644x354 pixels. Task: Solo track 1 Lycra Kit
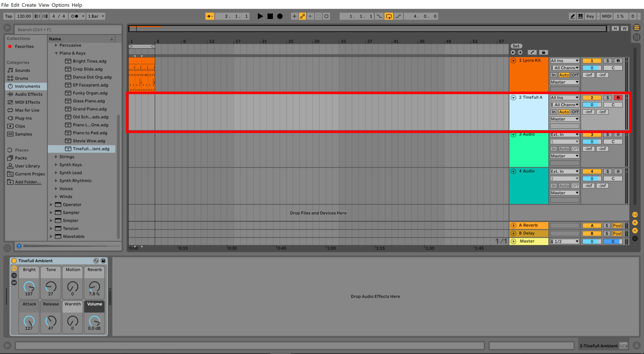click(608, 61)
